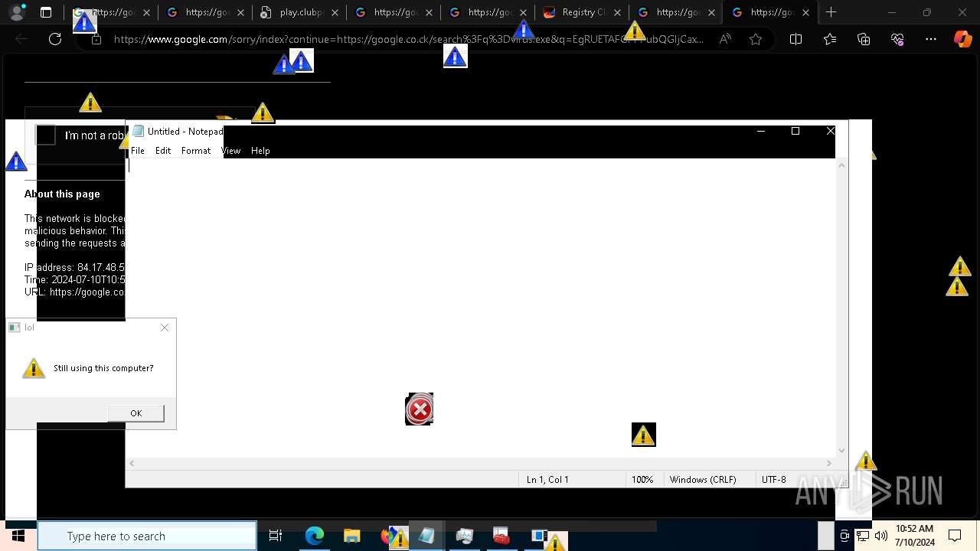The height and width of the screenshot is (551, 980).
Task: Close the play.clubp tab
Action: [x=335, y=12]
